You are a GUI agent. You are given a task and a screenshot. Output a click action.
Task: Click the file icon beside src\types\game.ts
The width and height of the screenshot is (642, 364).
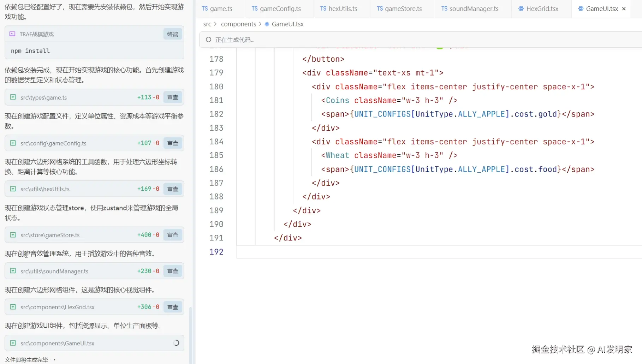[x=13, y=97]
